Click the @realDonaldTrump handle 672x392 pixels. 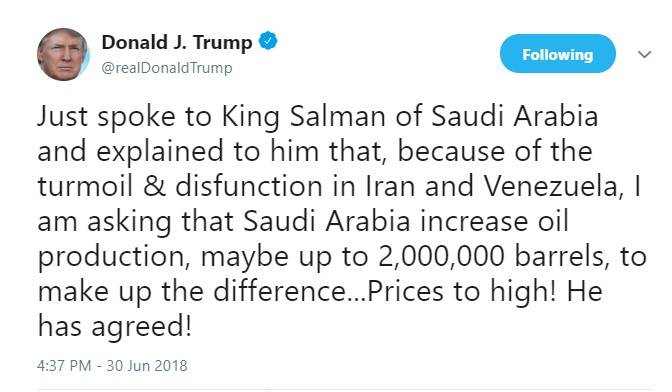[167, 68]
